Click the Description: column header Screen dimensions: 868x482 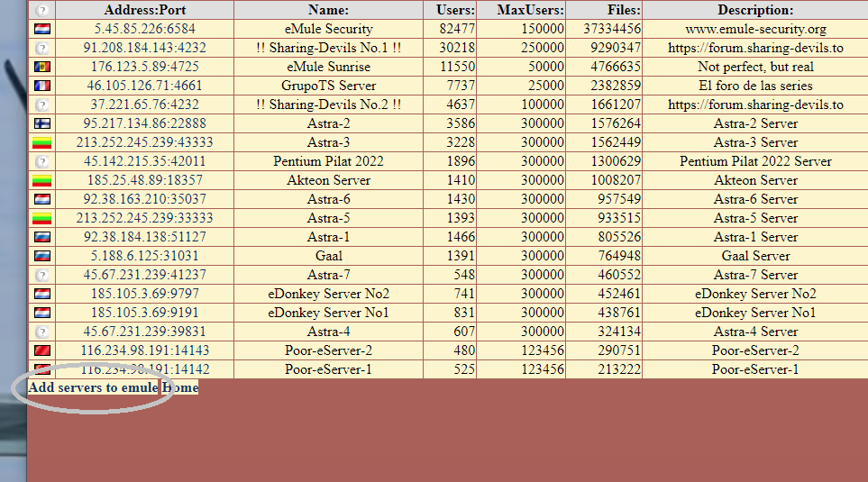(x=755, y=10)
